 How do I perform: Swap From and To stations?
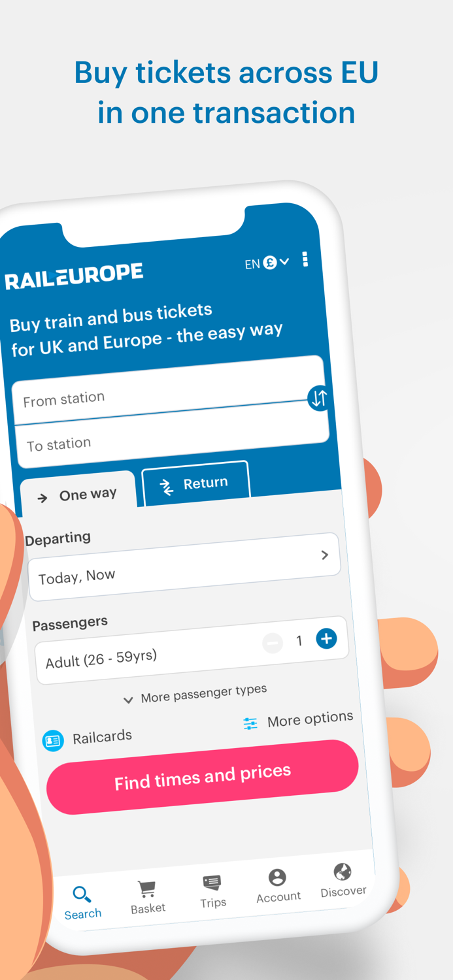(318, 399)
